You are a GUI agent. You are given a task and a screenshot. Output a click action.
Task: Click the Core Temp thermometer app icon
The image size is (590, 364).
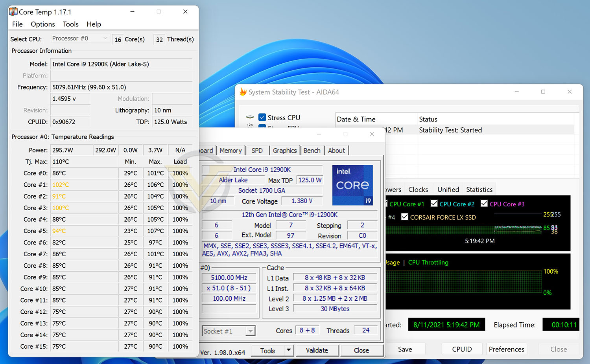[x=13, y=12]
